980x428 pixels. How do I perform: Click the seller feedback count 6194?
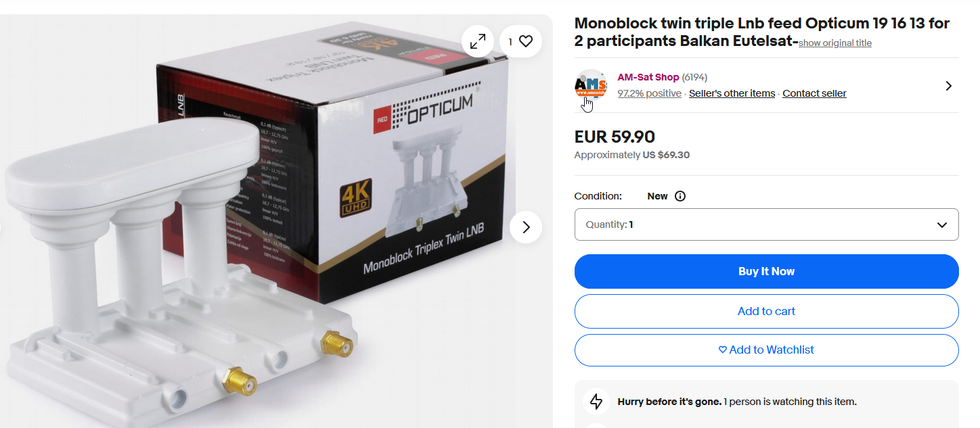(694, 77)
